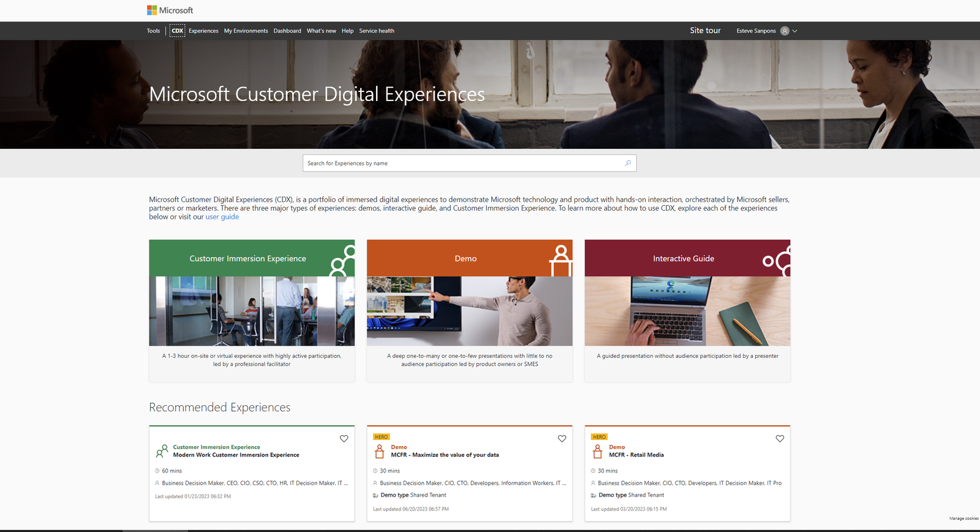Click the user avatar icon by Esteve Sanpons

785,31
